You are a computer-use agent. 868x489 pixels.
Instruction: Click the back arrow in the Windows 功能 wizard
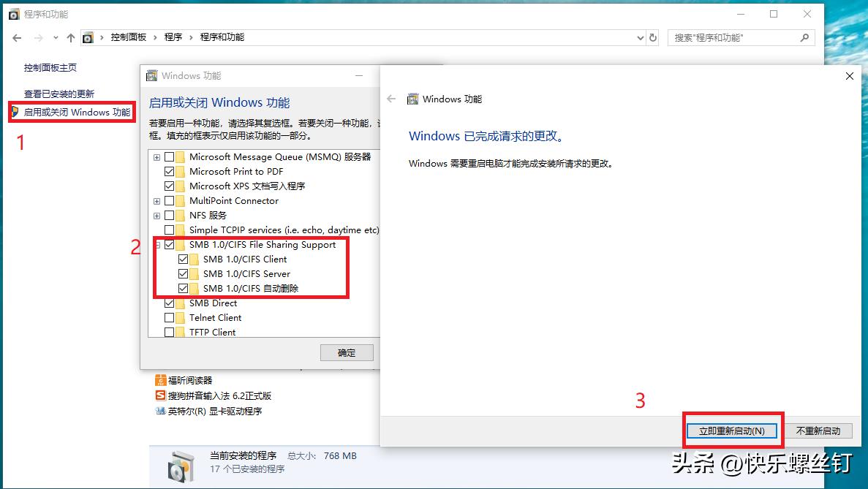[391, 99]
